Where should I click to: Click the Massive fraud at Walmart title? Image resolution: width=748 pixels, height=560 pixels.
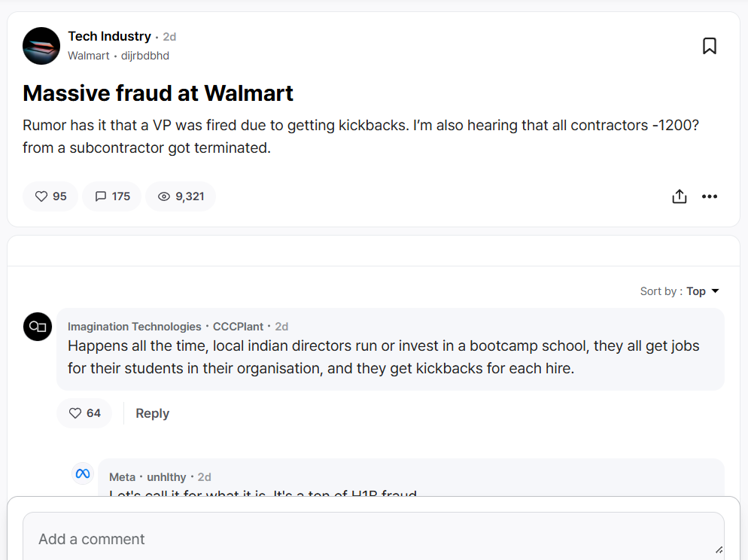click(x=158, y=93)
